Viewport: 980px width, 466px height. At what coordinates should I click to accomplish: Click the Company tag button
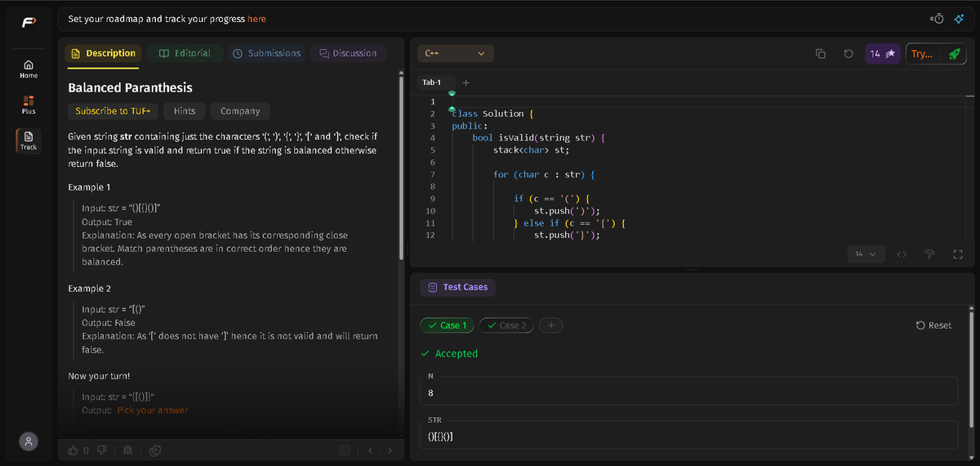pos(240,111)
